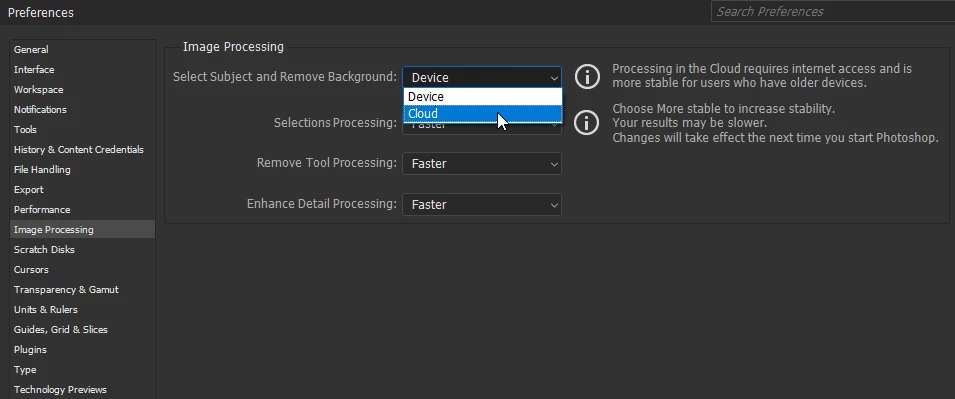Click "Choose More stable to increase stability" text
The image size is (955, 399).
click(x=724, y=109)
